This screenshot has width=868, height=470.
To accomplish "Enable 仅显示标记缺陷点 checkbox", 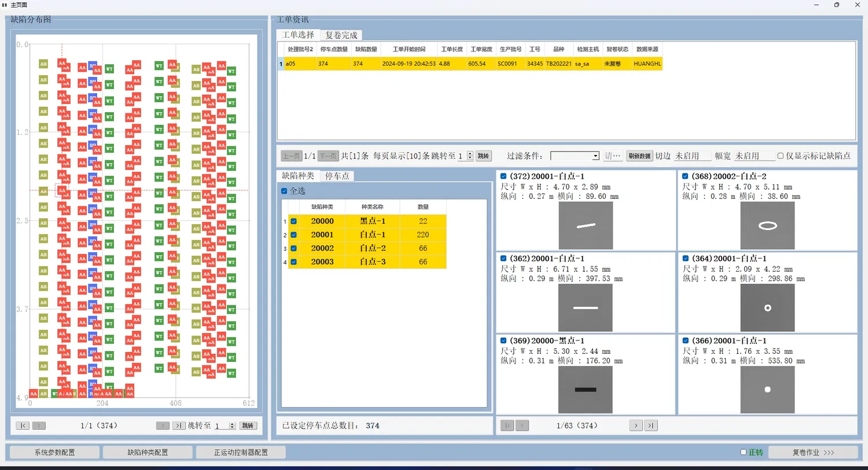I will tap(781, 156).
